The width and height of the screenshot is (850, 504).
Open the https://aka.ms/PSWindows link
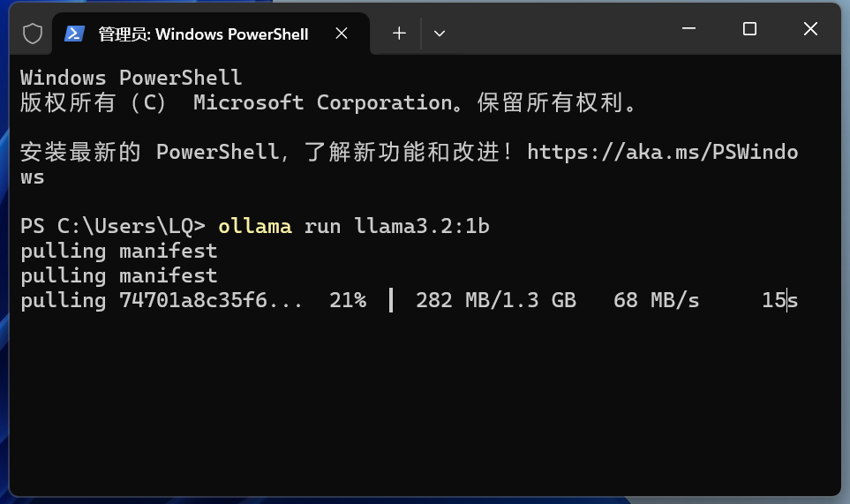tap(662, 152)
